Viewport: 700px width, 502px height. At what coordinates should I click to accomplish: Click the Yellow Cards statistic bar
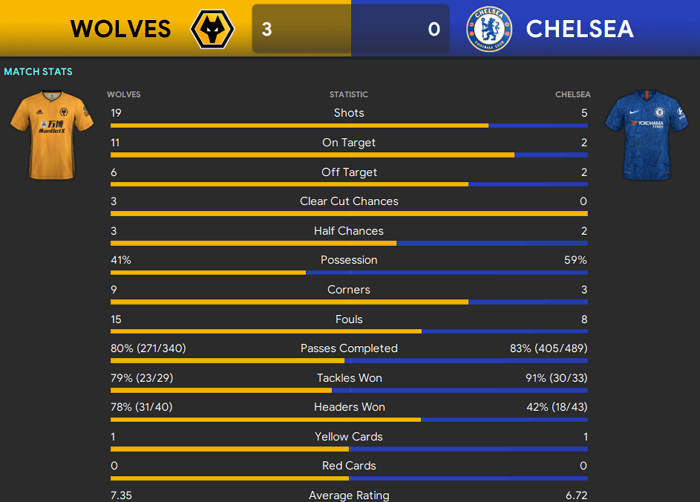(349, 449)
